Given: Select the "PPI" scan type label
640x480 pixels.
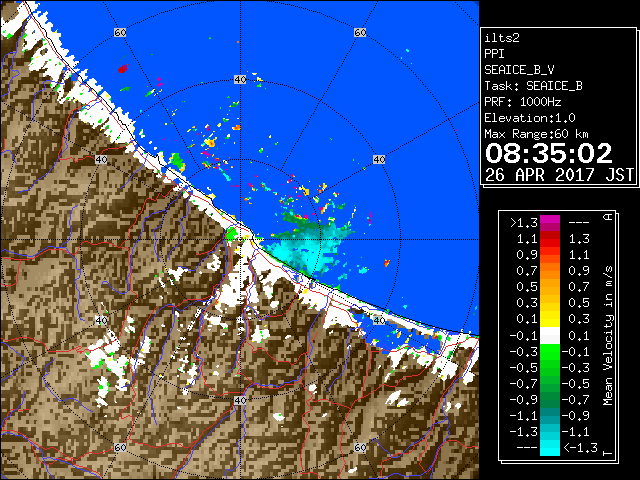Looking at the screenshot, I should click(x=494, y=54).
